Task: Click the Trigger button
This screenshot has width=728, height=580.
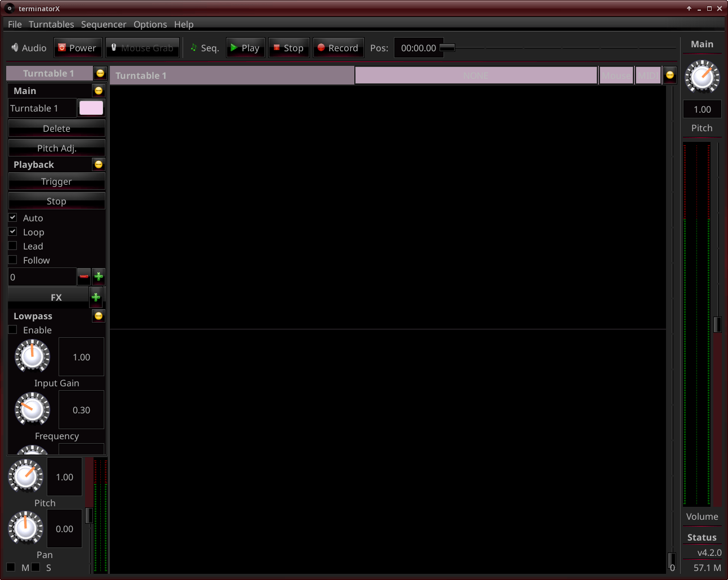Action: pos(56,181)
